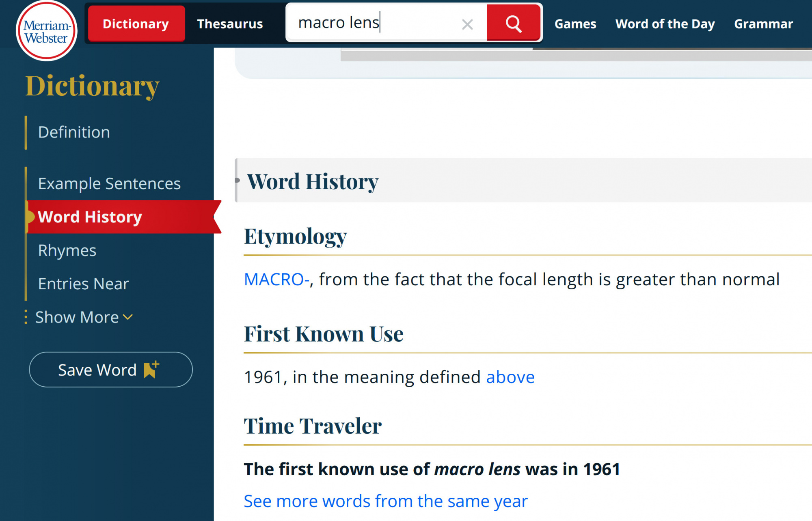Follow the 'above' definition link
The width and height of the screenshot is (812, 521).
pos(510,377)
